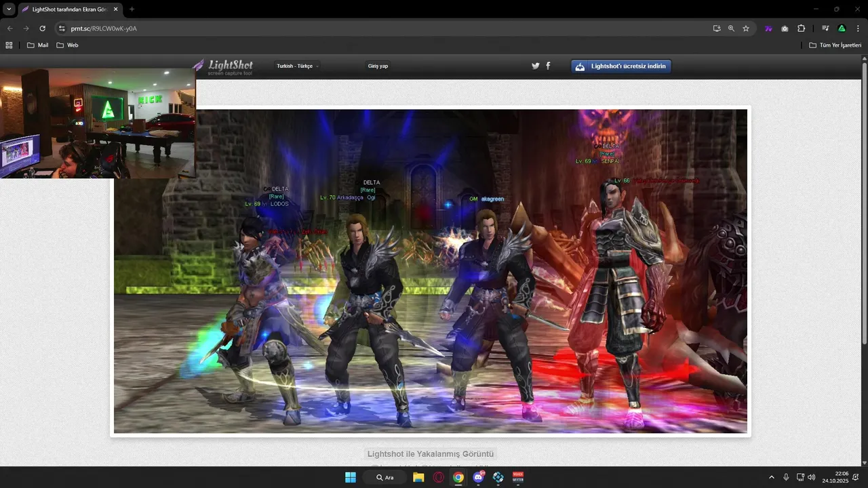The width and height of the screenshot is (868, 488).
Task: Open network settings tray icon
Action: pos(800,477)
